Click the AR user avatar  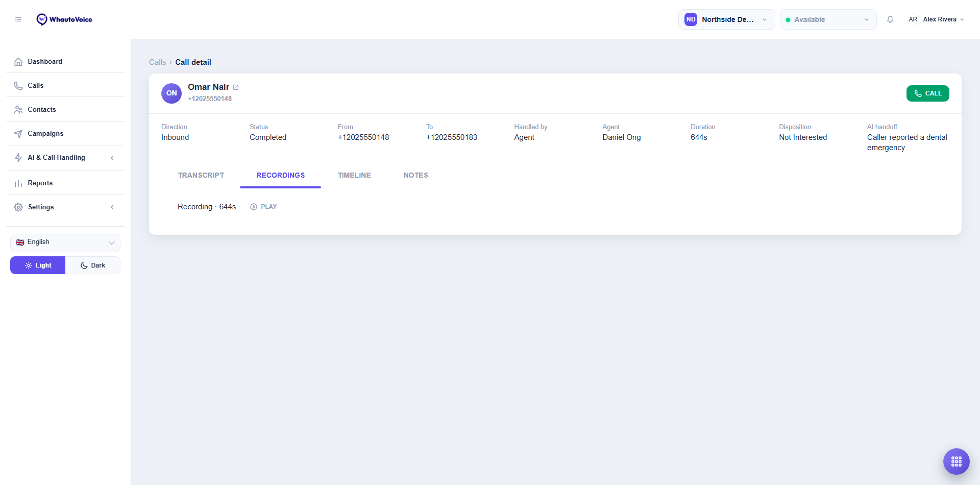(x=913, y=19)
